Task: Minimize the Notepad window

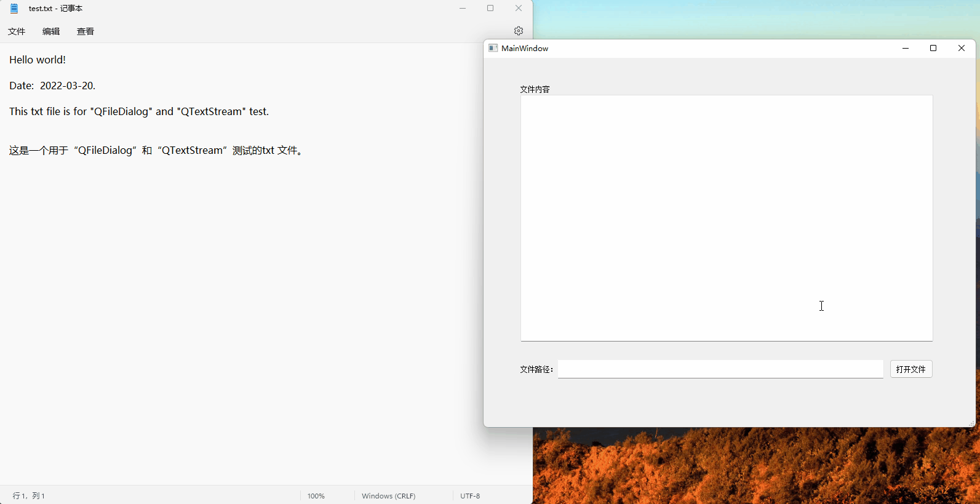Action: [463, 9]
